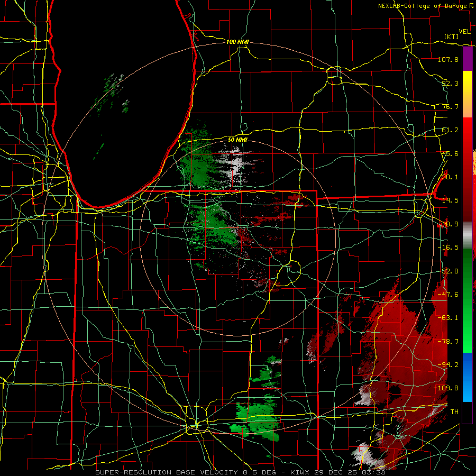Select the -47.6 legend value

coord(448,295)
